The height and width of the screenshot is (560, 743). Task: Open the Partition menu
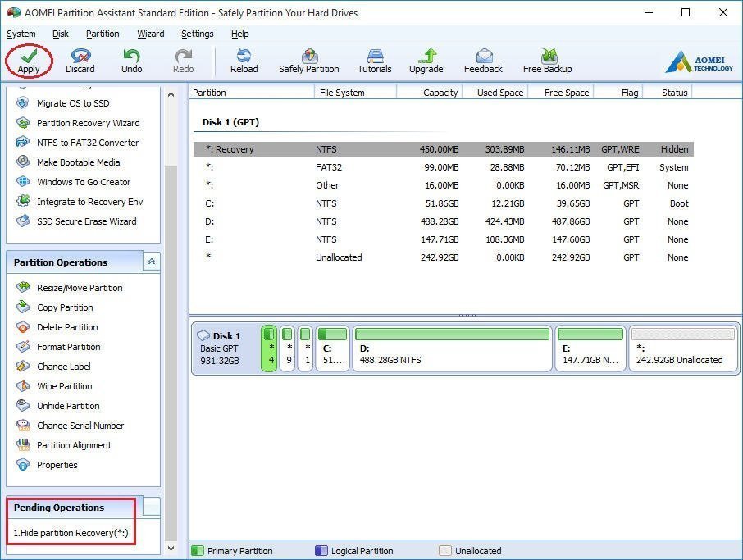point(103,34)
